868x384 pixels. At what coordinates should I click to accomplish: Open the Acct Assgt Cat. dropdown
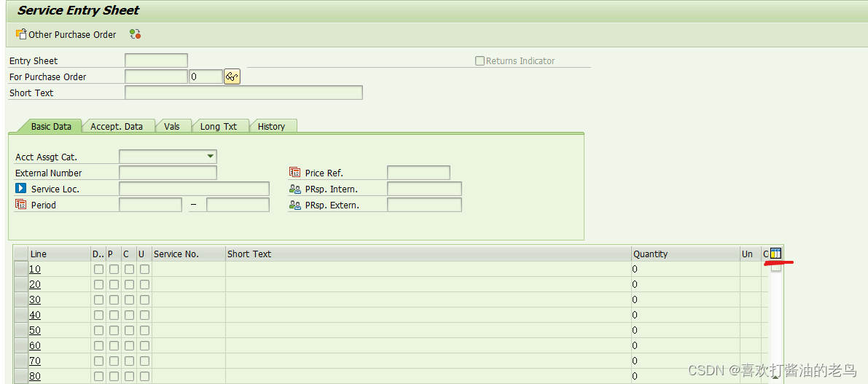(x=210, y=157)
